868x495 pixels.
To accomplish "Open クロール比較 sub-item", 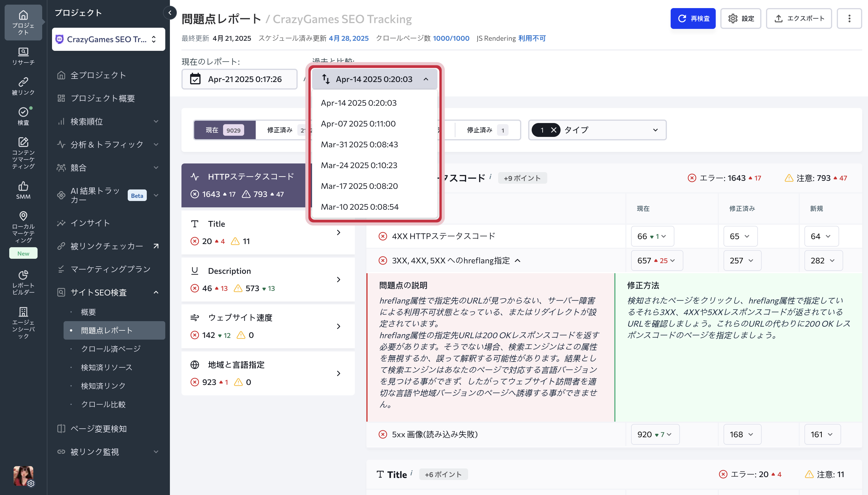I will click(114, 404).
